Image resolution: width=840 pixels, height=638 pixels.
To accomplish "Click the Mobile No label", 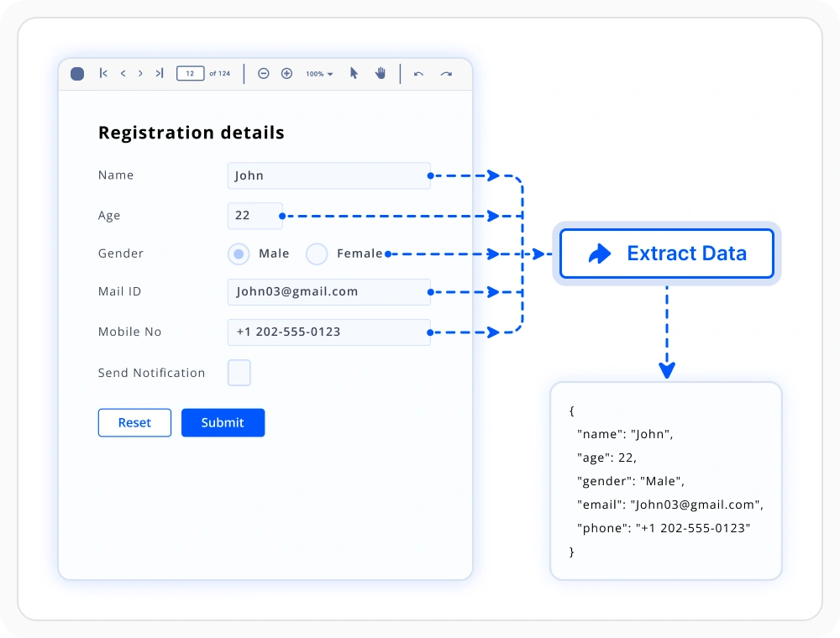I will (129, 332).
